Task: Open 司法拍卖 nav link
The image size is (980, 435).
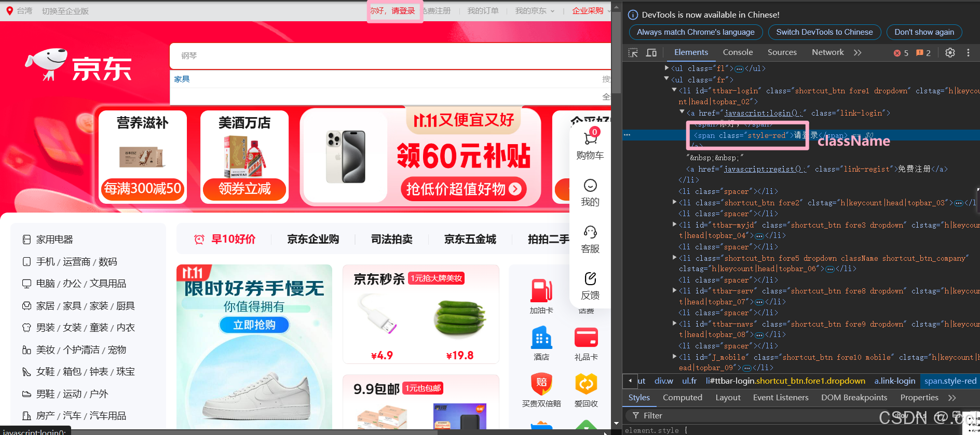Action: [x=392, y=239]
